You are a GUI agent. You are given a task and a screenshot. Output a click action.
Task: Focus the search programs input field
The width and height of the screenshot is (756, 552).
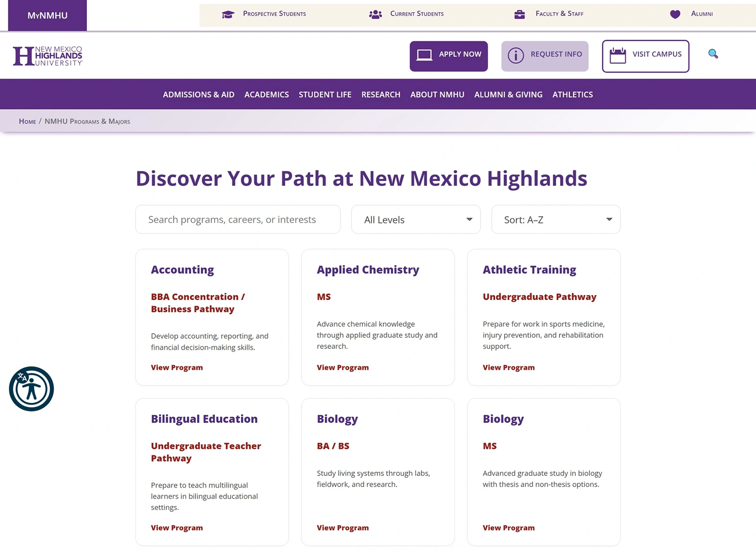tap(238, 219)
